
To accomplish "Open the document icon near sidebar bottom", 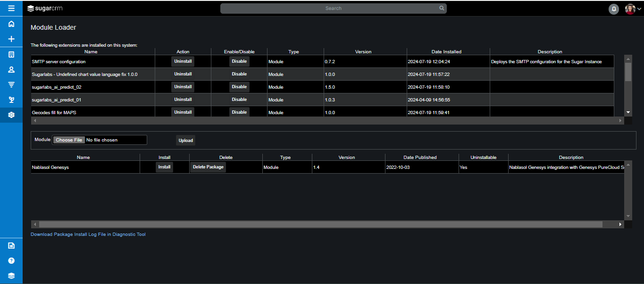I will click(x=11, y=245).
